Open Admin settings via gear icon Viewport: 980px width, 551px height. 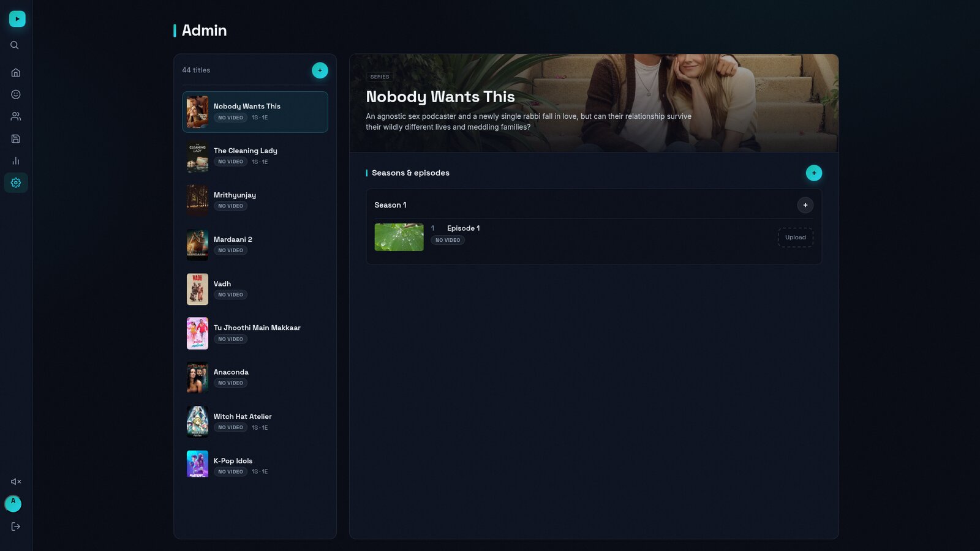pyautogui.click(x=15, y=182)
